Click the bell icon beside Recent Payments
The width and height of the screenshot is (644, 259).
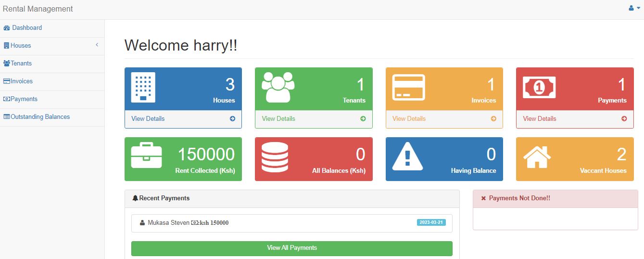135,198
